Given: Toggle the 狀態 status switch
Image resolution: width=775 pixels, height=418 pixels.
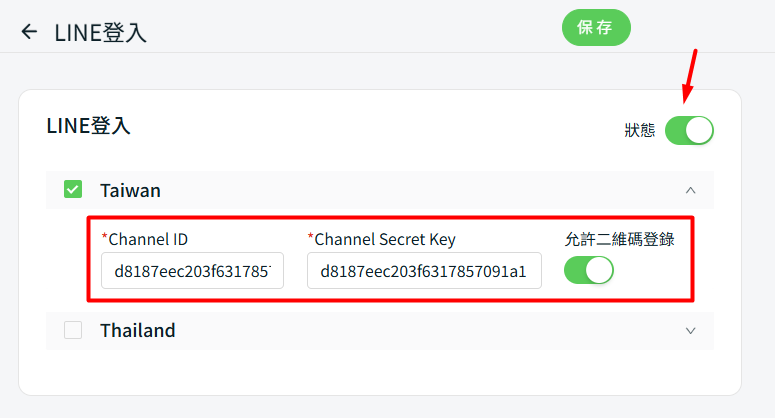Looking at the screenshot, I should coord(689,130).
